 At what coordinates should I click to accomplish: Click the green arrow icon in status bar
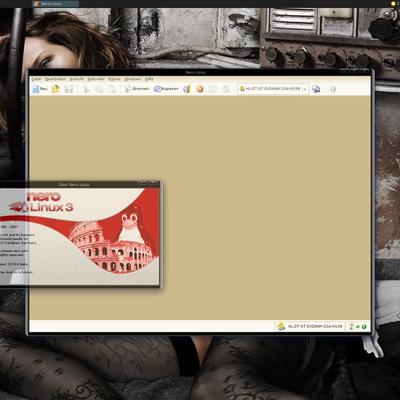pos(358,327)
